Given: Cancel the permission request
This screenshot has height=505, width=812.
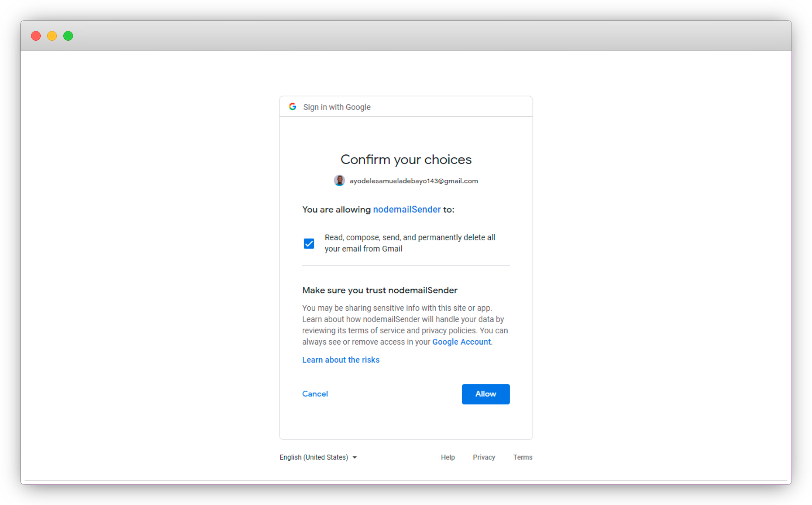Looking at the screenshot, I should (315, 394).
